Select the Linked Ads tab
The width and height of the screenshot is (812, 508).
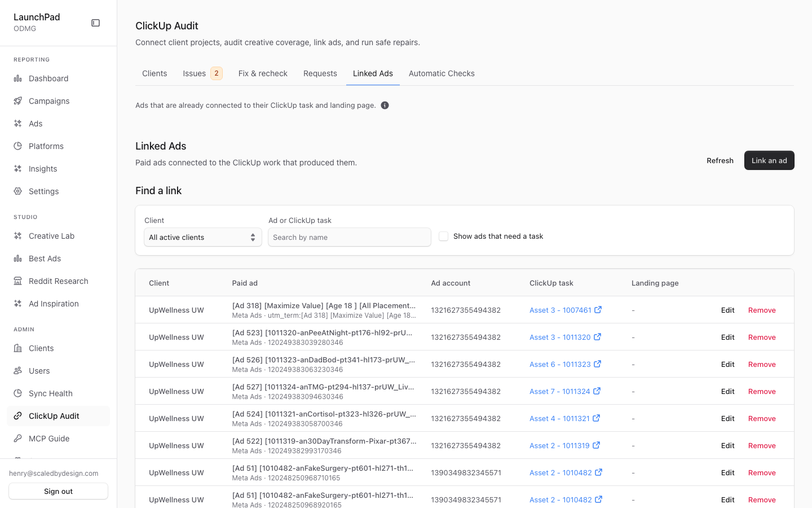[373, 73]
